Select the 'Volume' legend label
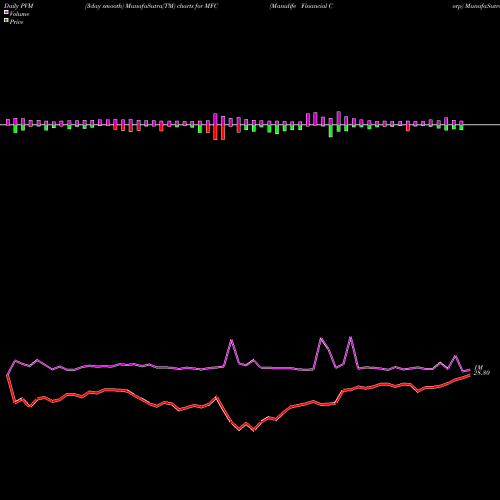The image size is (500, 500). pyautogui.click(x=19, y=14)
